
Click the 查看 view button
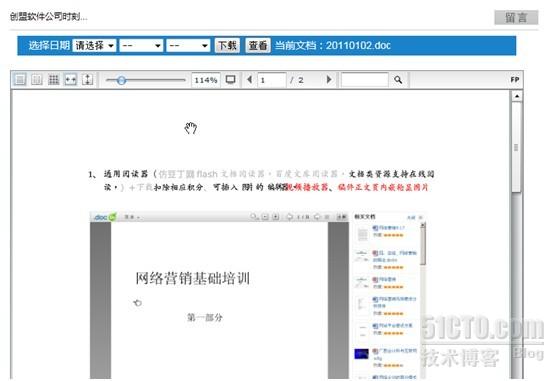click(x=258, y=46)
